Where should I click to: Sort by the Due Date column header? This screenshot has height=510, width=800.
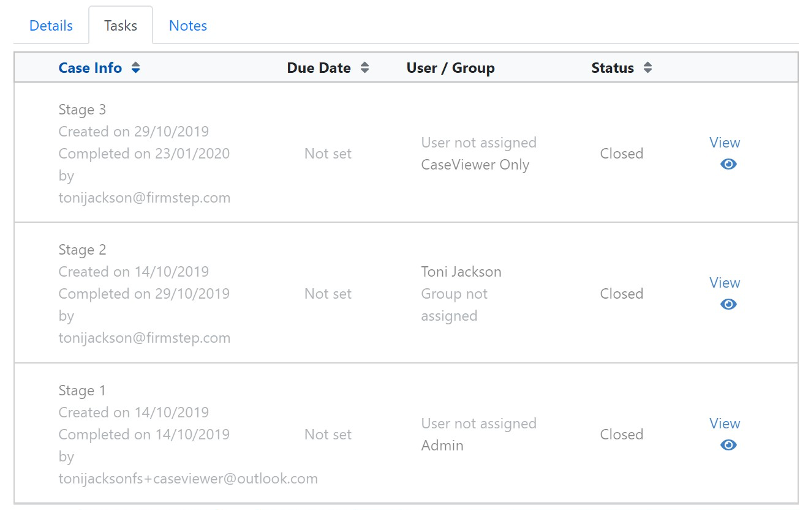tap(319, 68)
